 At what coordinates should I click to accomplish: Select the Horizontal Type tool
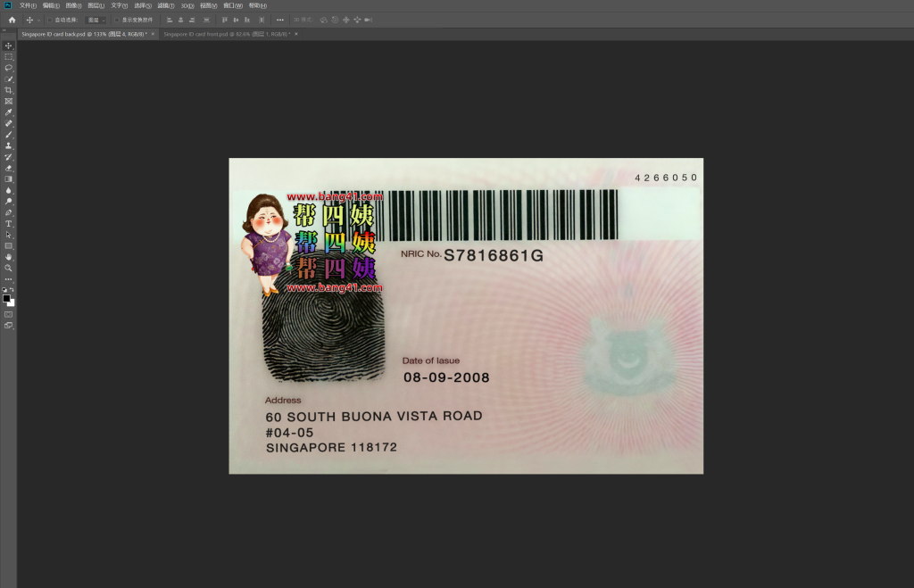tap(8, 223)
